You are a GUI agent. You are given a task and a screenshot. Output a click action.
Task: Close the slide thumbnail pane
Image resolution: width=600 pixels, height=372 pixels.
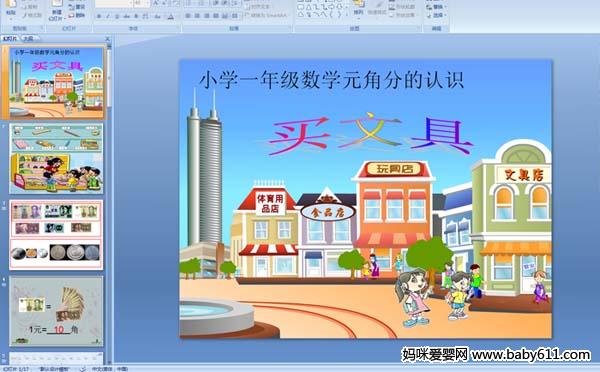(108, 39)
